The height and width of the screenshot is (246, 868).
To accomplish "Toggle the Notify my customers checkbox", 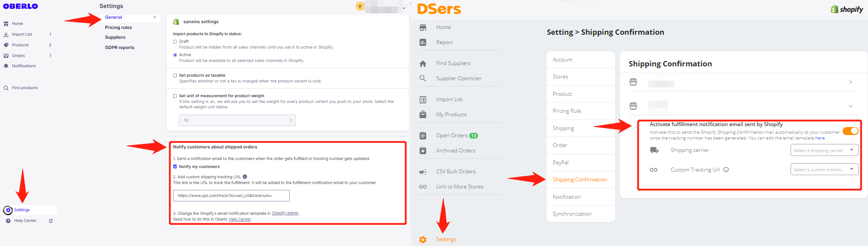I will [175, 167].
